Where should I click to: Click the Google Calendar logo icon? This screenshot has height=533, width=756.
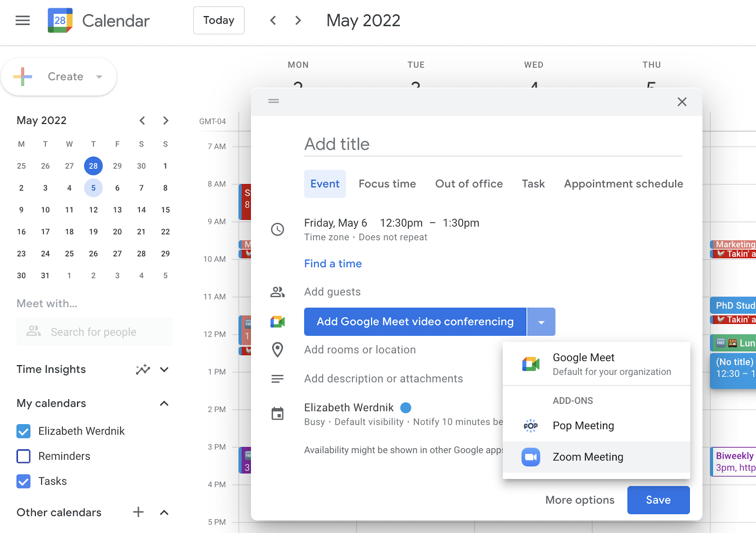point(60,20)
